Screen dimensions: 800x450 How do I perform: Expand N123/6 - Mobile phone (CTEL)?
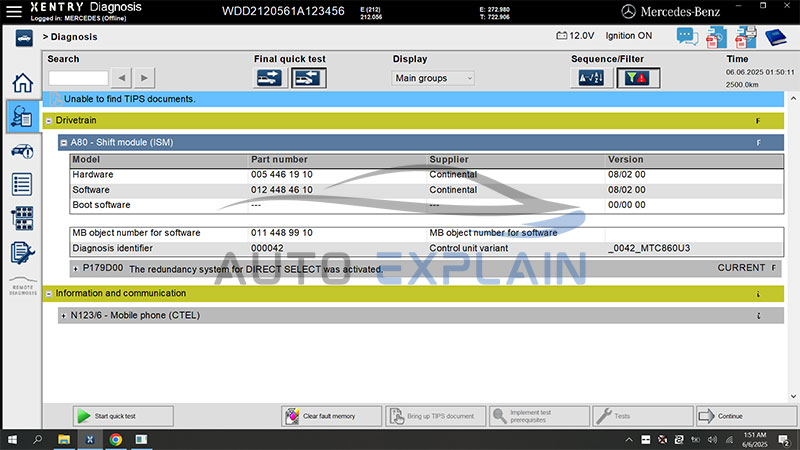tap(64, 316)
